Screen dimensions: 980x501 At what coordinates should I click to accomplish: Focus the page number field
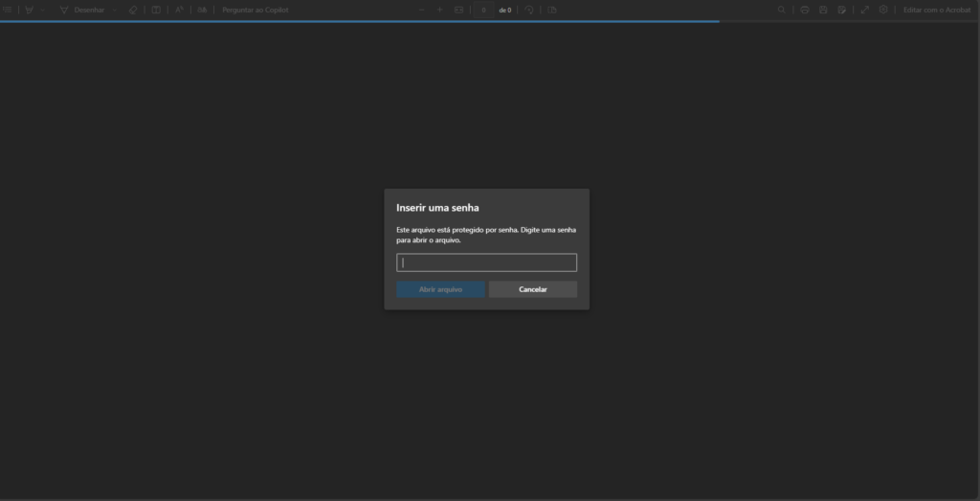[483, 10]
